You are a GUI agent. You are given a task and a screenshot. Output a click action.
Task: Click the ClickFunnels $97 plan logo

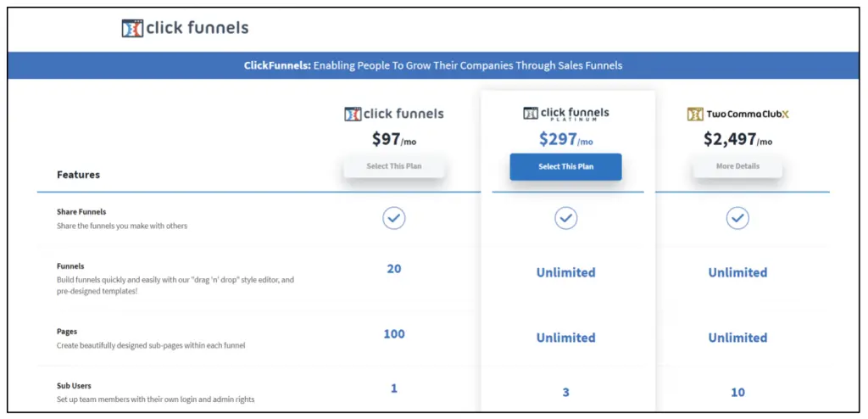393,114
